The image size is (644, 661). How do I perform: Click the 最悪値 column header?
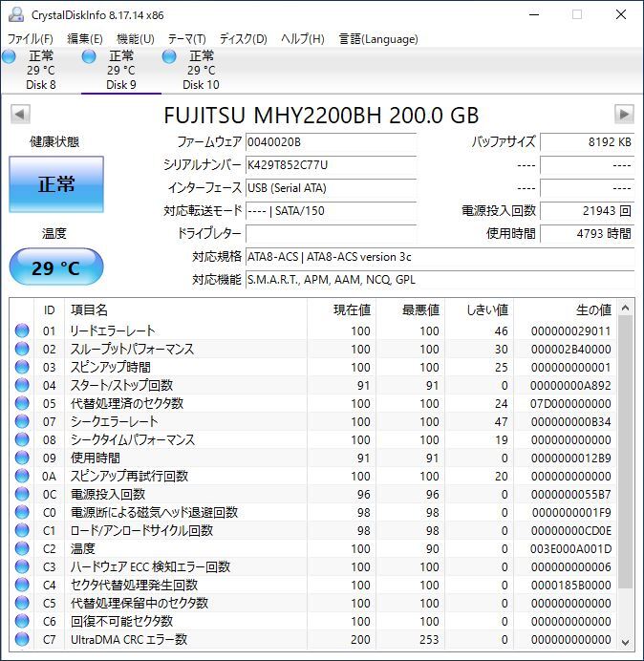click(x=410, y=310)
